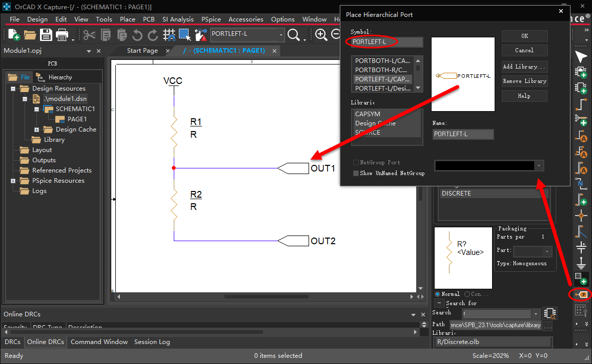
Task: Click the part search icon button
Action: [x=550, y=313]
